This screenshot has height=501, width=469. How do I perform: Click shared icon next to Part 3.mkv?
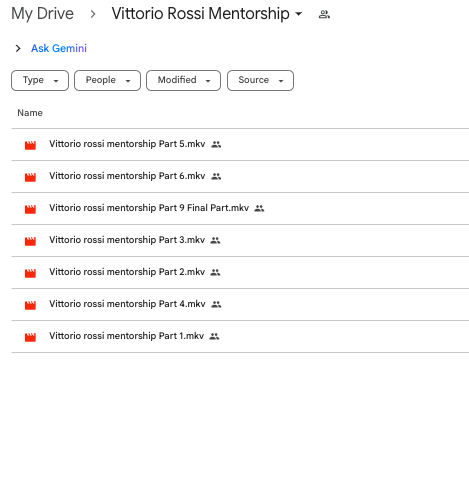[x=215, y=240]
